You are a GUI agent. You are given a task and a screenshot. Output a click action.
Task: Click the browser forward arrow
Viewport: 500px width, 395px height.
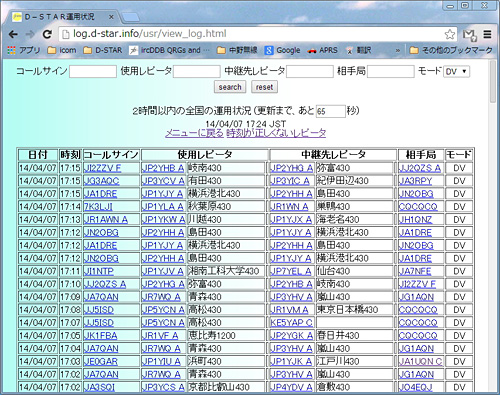[x=30, y=34]
